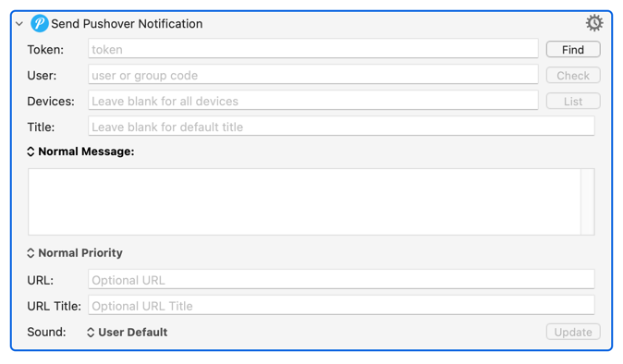This screenshot has height=364, width=623.
Task: Click the List devices button
Action: (x=573, y=102)
